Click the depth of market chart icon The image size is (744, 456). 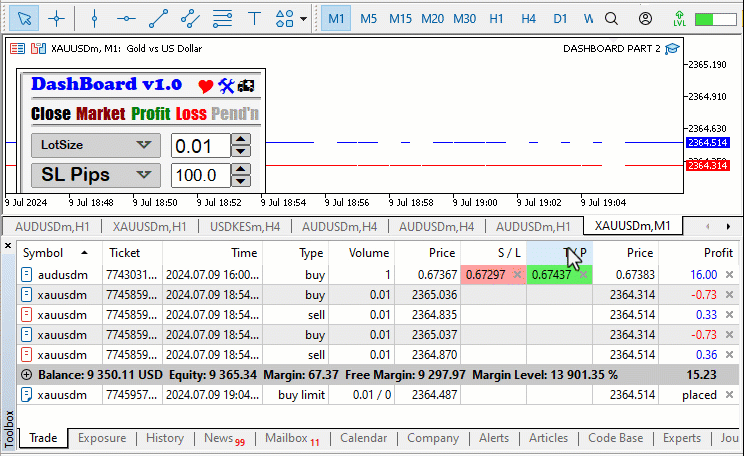tap(38, 48)
